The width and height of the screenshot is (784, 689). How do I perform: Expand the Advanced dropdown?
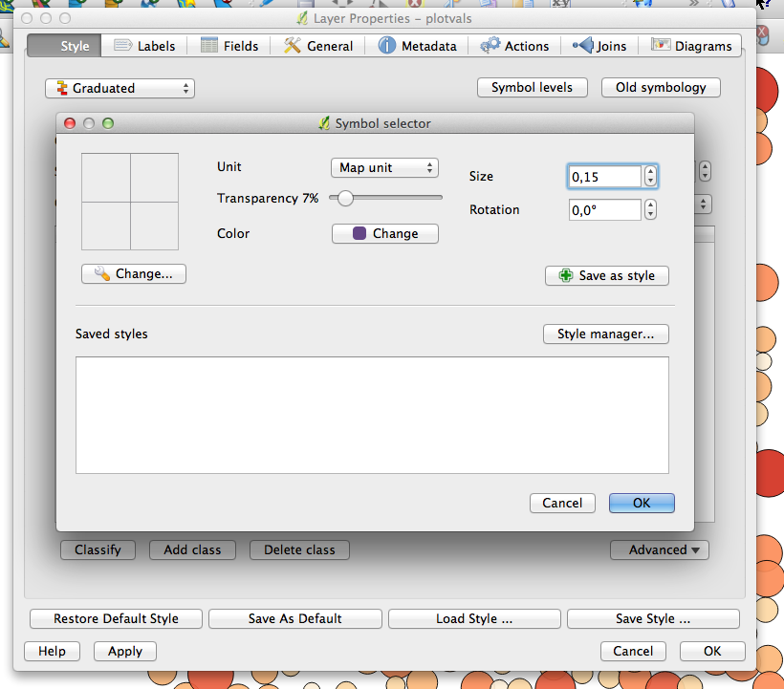659,549
